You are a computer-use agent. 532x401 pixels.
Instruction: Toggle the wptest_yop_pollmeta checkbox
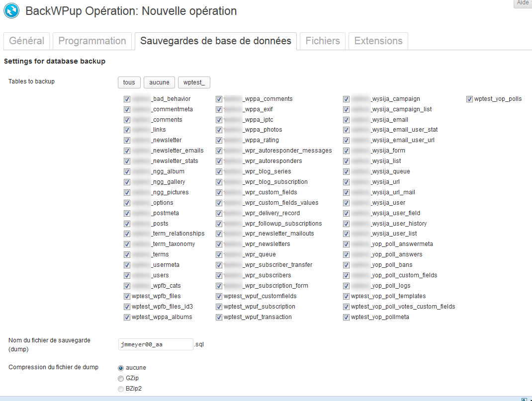coord(346,318)
